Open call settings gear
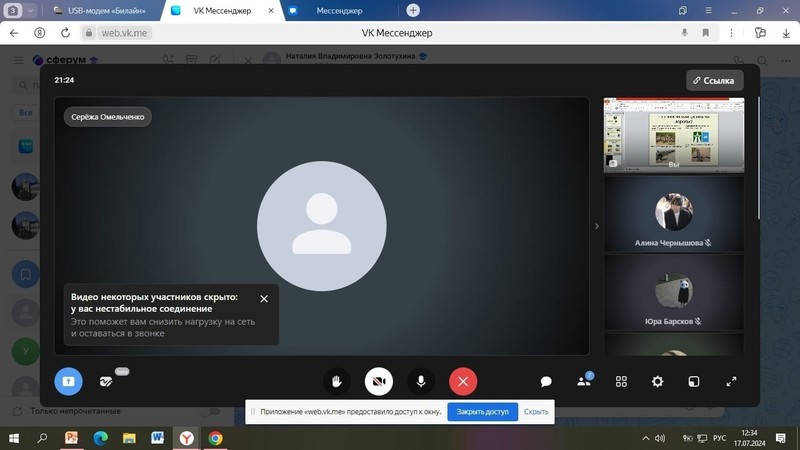This screenshot has width=800, height=450. click(657, 381)
